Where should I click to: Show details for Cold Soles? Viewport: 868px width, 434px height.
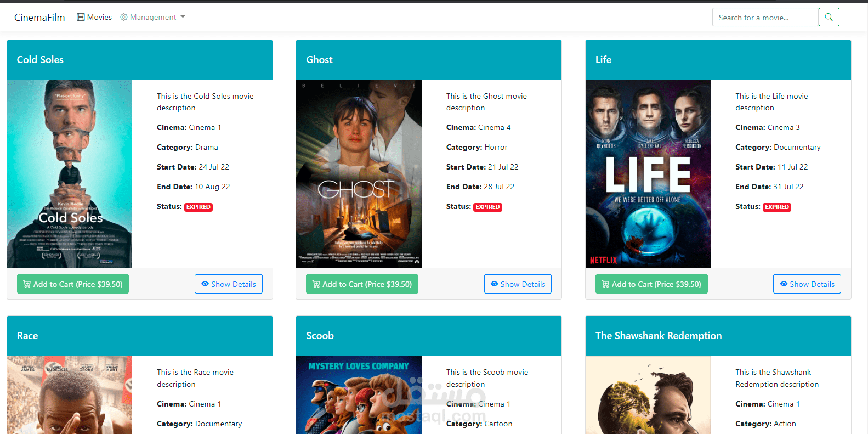(229, 284)
